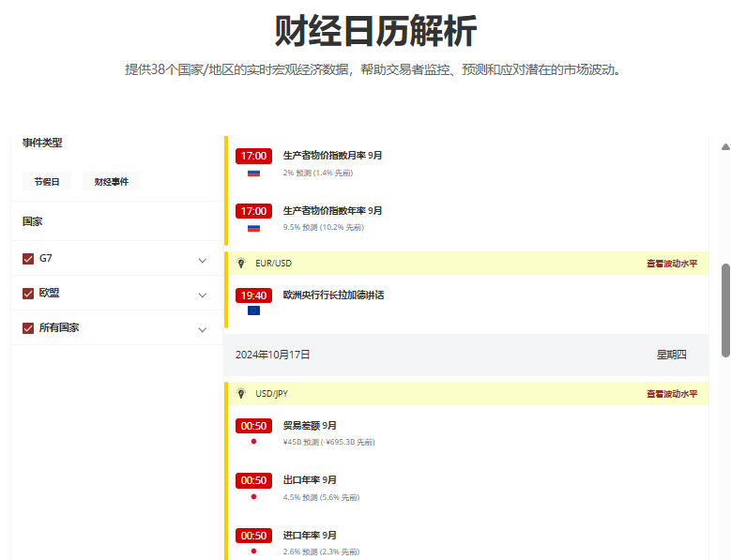Image resolution: width=731 pixels, height=560 pixels.
Task: Open event 生产者物价指数月率 9月
Action: point(332,155)
